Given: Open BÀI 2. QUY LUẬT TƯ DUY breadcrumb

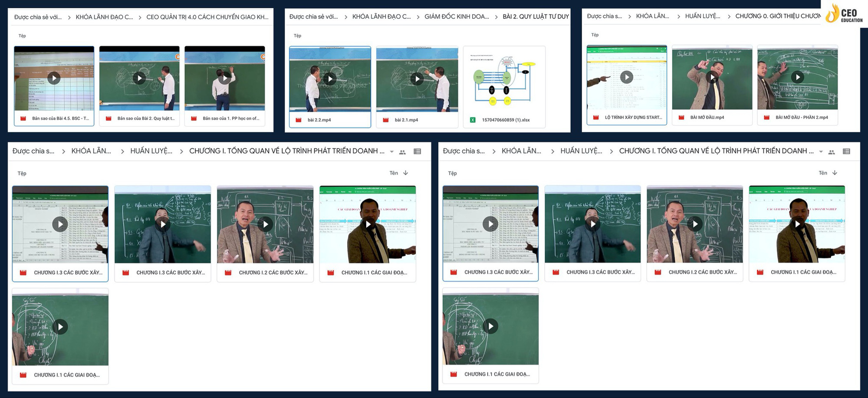Looking at the screenshot, I should pos(536,16).
